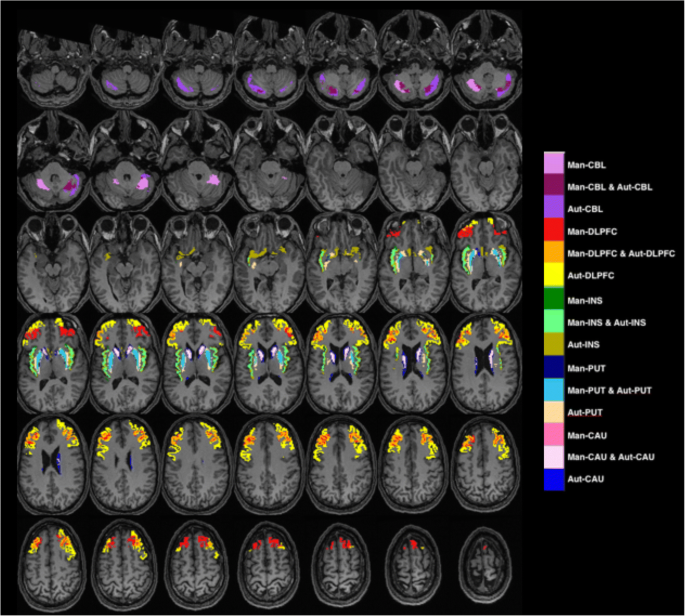Select the cyan Man-PUT & Aut-PUT swatch
Image resolution: width=685 pixels, height=616 pixels.
point(554,390)
